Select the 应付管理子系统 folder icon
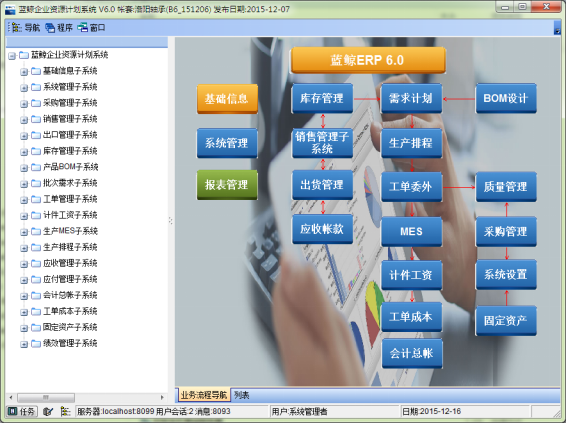This screenshot has height=423, width=566. [36, 279]
